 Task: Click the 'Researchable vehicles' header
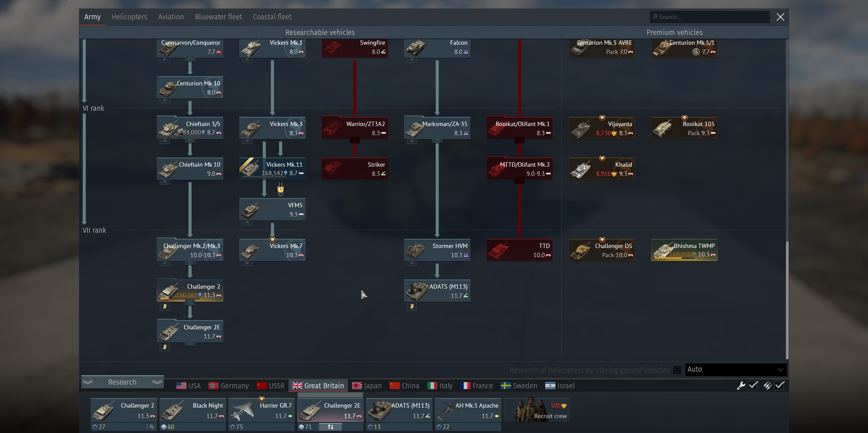coord(320,33)
